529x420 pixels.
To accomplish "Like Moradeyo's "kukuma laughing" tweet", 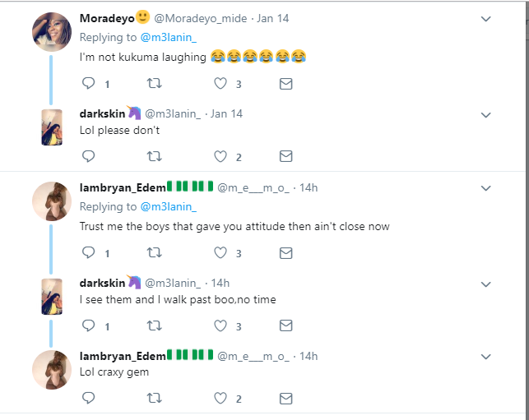I will pyautogui.click(x=220, y=83).
